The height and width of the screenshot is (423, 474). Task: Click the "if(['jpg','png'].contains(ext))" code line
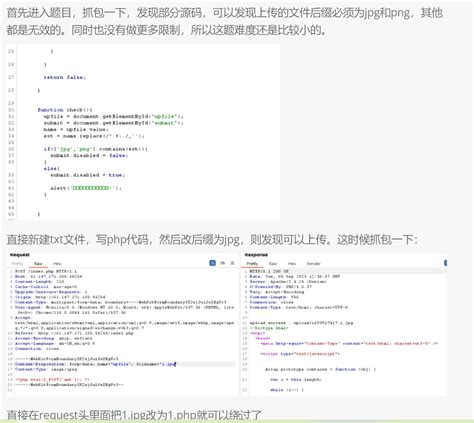pyautogui.click(x=96, y=149)
